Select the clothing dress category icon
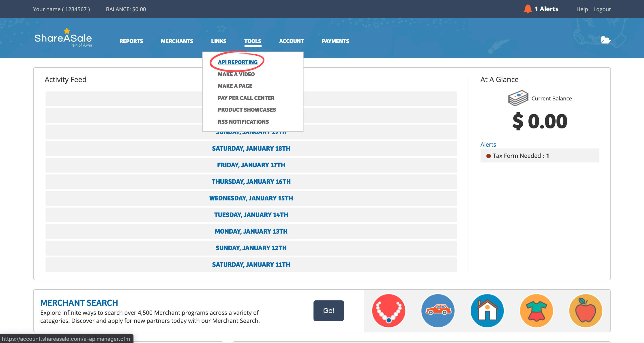 [536, 310]
